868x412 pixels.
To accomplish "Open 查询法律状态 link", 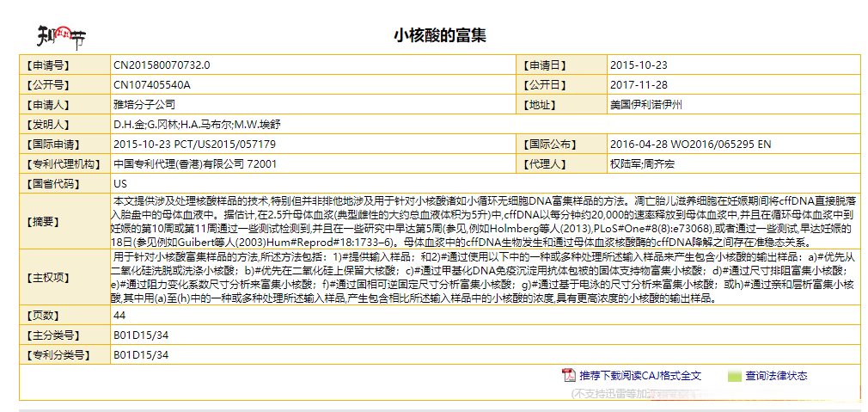I will pos(776,376).
